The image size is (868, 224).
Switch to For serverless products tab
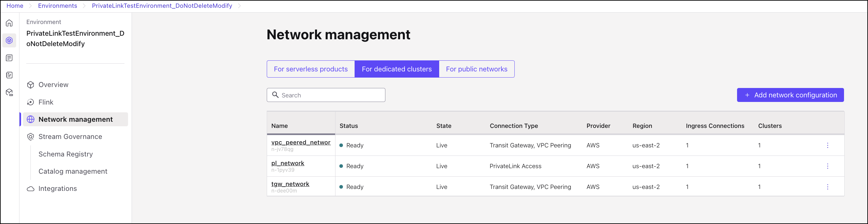(x=310, y=69)
